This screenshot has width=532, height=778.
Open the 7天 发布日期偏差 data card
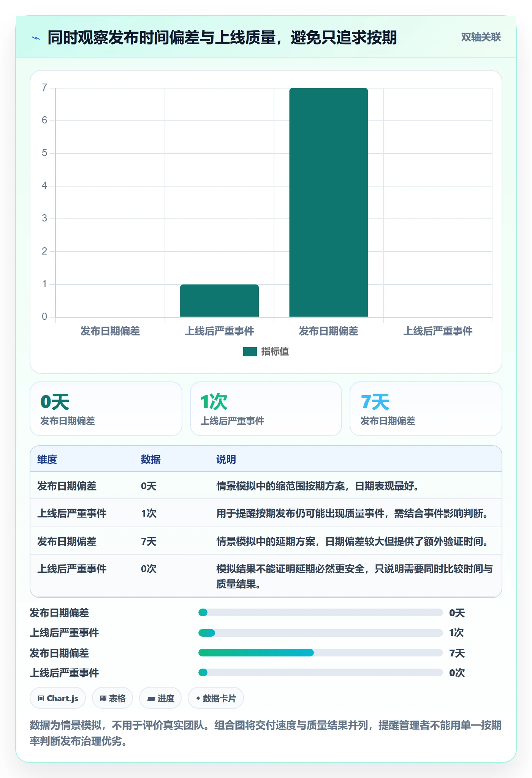(x=426, y=409)
